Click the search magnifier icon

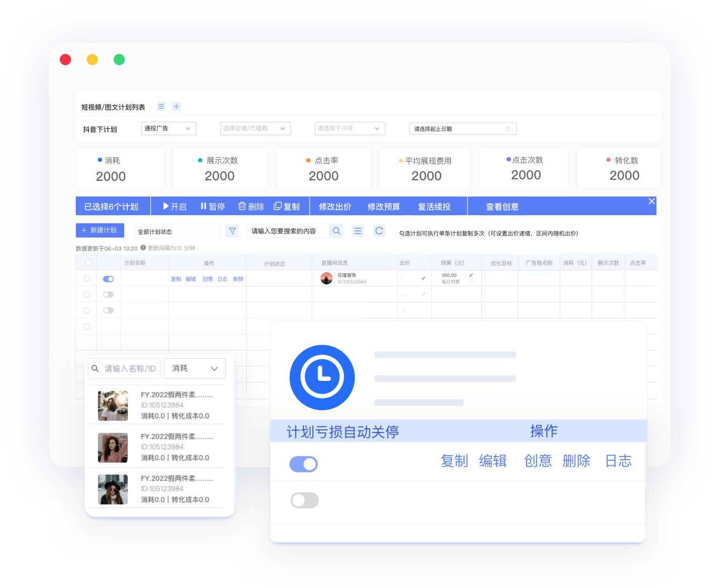(x=336, y=231)
